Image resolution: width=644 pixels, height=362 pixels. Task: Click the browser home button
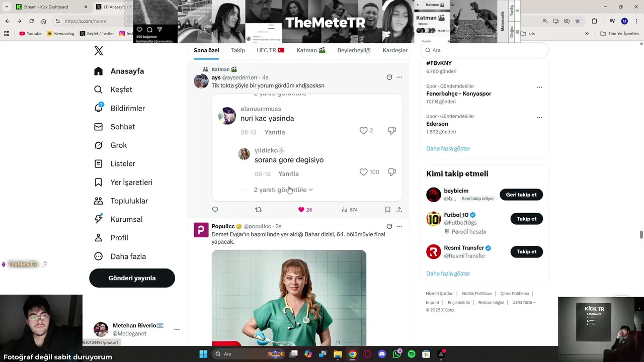click(x=43, y=21)
